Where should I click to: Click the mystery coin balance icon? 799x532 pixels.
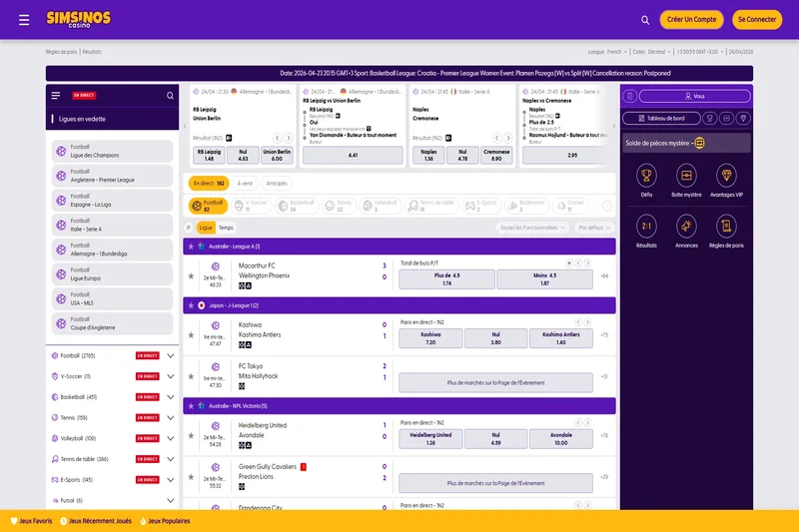[x=700, y=143]
